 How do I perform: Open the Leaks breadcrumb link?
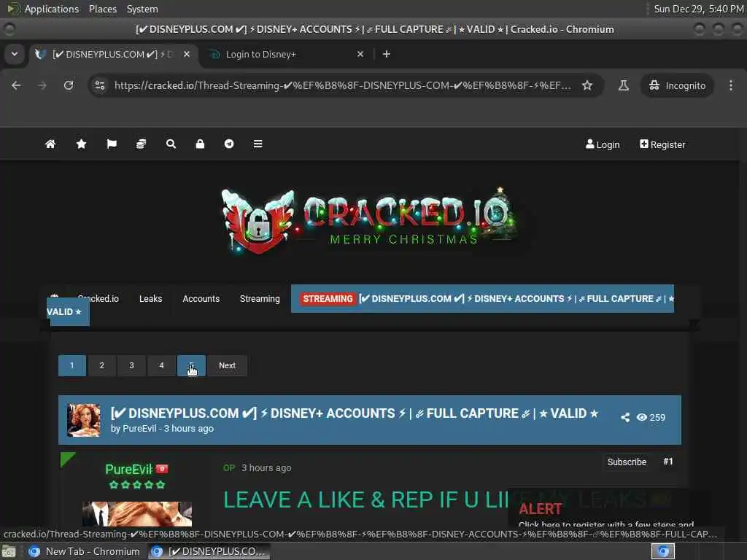tap(150, 298)
